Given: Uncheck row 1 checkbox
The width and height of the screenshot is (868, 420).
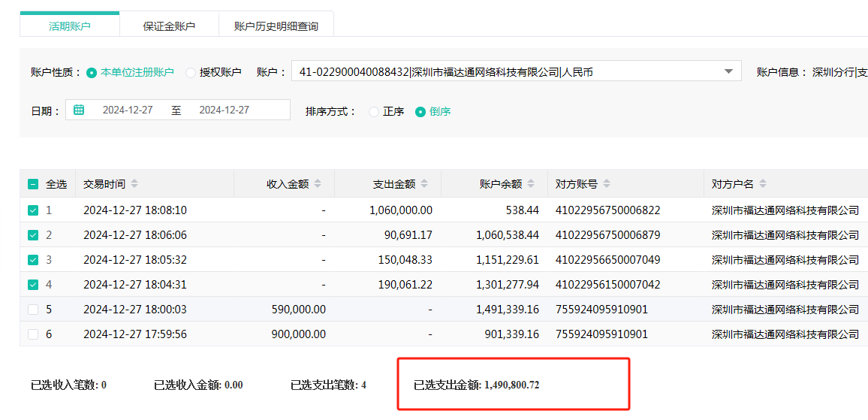Looking at the screenshot, I should click(x=33, y=210).
